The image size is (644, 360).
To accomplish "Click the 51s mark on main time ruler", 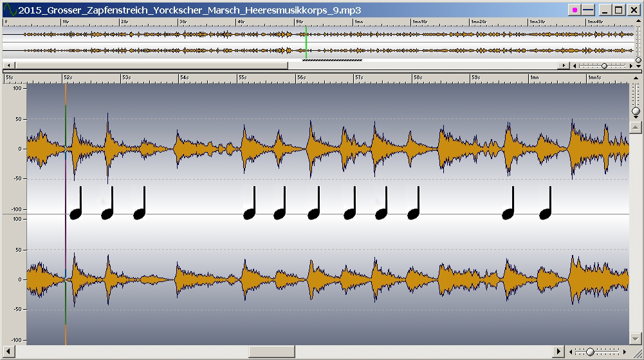I will (x=9, y=77).
